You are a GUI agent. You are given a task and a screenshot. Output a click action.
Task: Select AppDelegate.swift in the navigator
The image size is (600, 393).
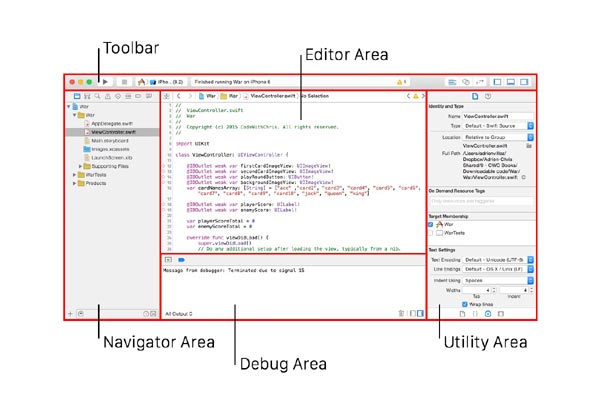[108, 124]
